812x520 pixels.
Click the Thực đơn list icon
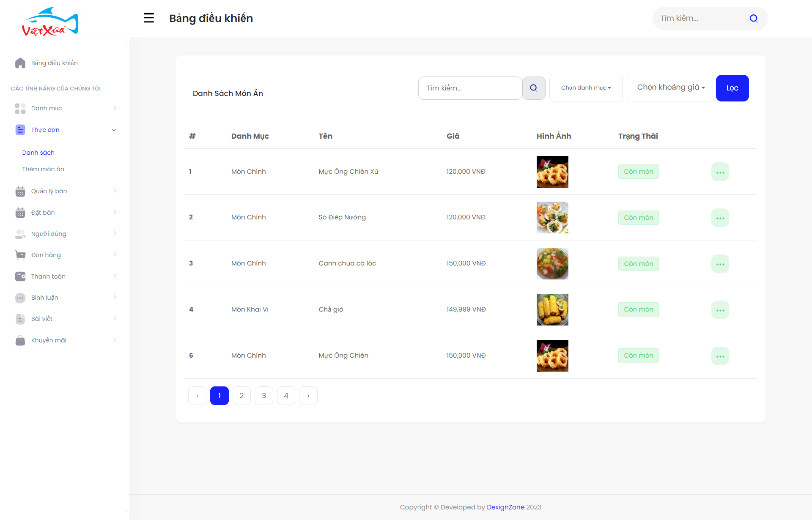click(20, 130)
